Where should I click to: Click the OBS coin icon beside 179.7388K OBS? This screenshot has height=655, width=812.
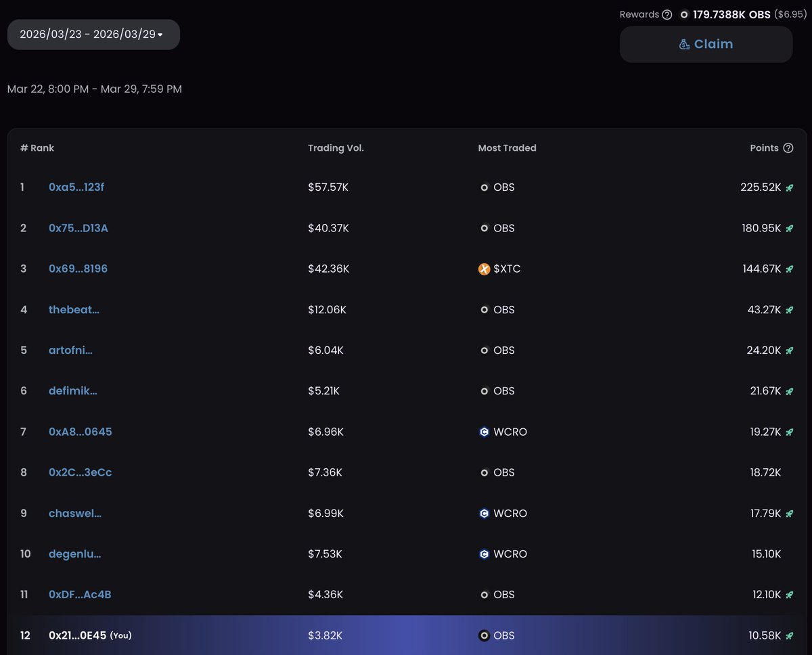click(684, 14)
